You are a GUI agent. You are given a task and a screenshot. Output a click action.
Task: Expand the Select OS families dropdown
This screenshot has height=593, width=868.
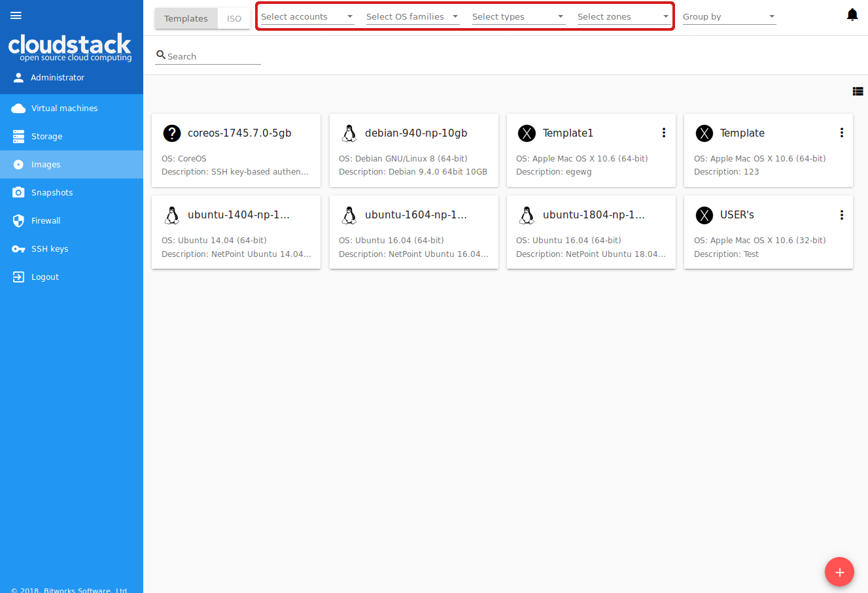pos(413,17)
